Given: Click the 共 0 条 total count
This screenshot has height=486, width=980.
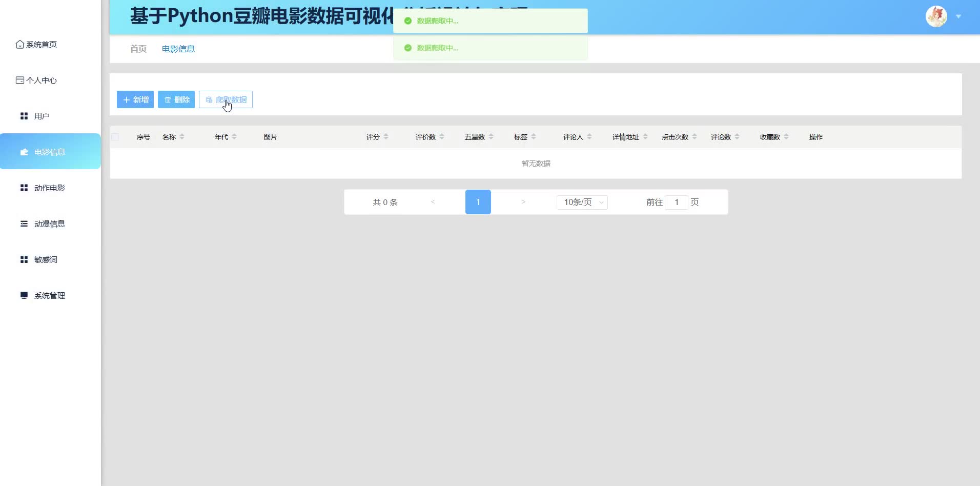Looking at the screenshot, I should tap(385, 202).
